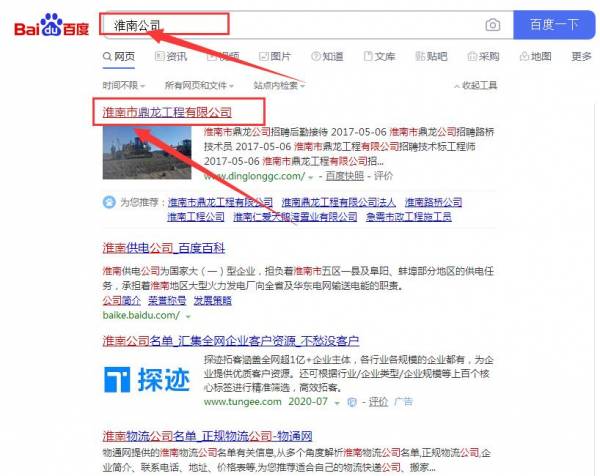The height and width of the screenshot is (476, 600).
Task: Expand the 站点内检索 site search dropdown
Action: click(x=279, y=85)
